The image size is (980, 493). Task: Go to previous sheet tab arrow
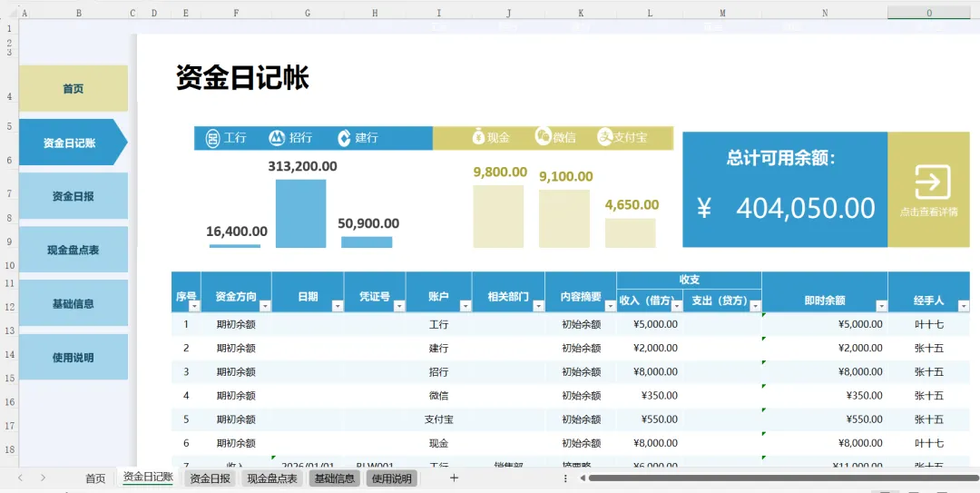pos(21,478)
